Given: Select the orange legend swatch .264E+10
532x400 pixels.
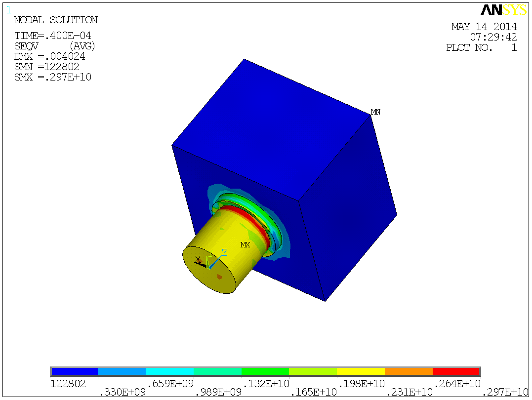Looking at the screenshot, I should coord(408,370).
